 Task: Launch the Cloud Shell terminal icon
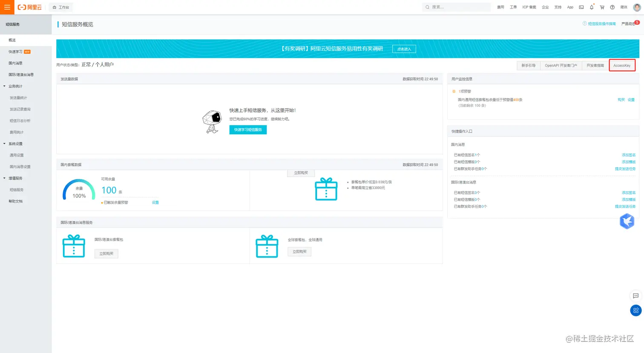point(581,7)
